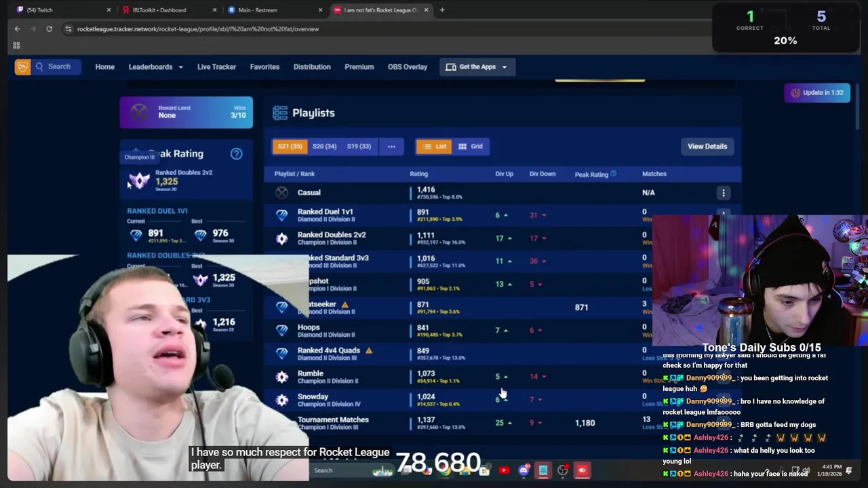Switch playlists to Grid view
Screen dimensions: 868x488
point(470,146)
